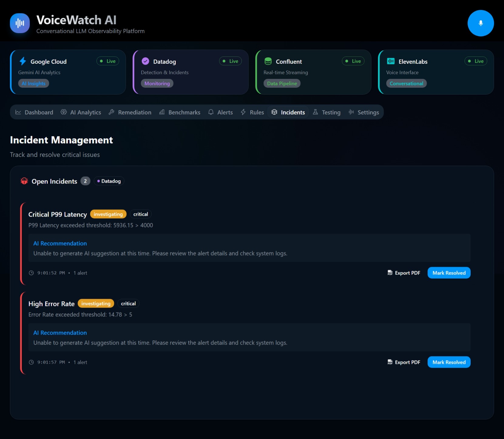Export PDF for High Error Rate
Screen dimensions: 504x439
tap(404, 362)
